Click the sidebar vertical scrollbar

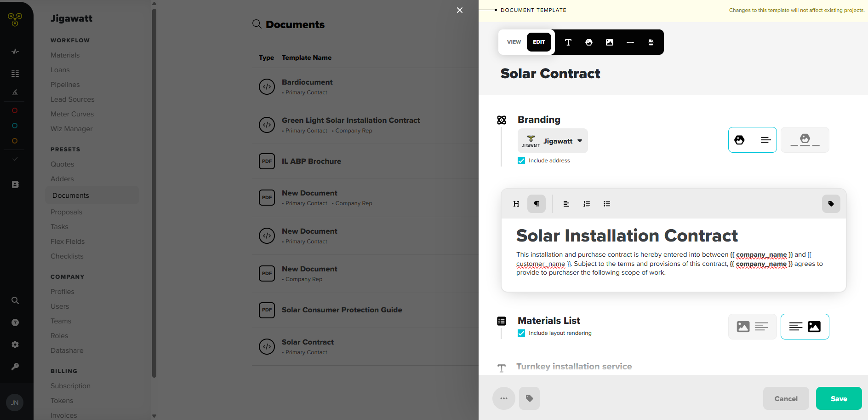click(x=154, y=193)
